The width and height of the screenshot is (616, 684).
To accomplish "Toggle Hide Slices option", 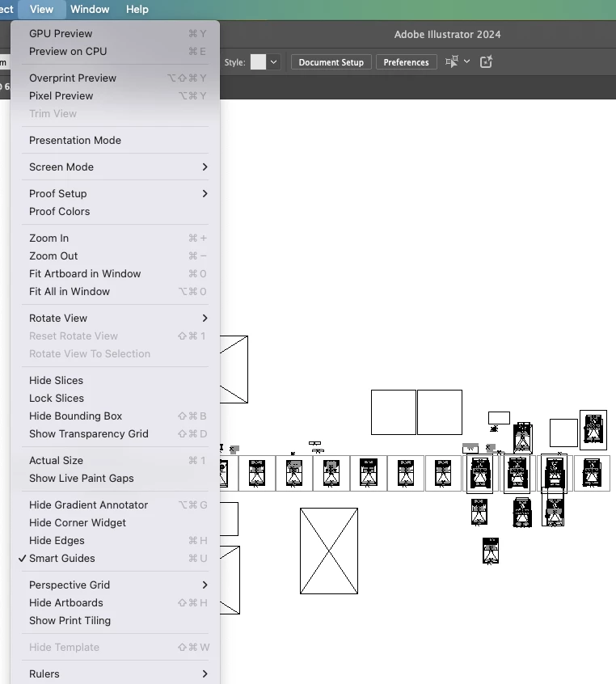I will point(115,380).
